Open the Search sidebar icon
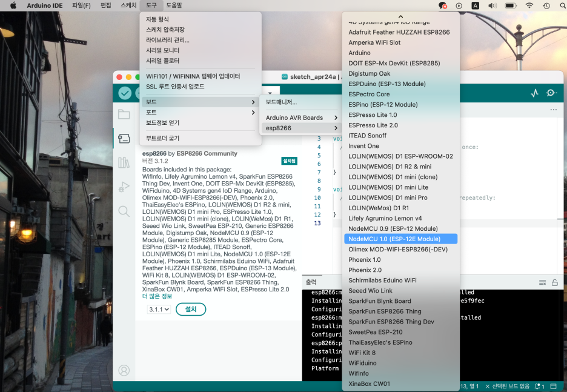 click(x=124, y=211)
